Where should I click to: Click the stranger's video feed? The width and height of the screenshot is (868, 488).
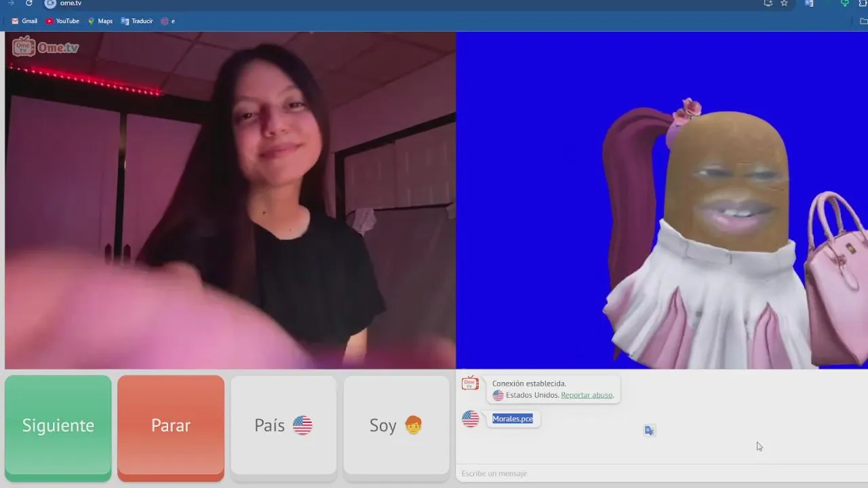pyautogui.click(x=230, y=201)
